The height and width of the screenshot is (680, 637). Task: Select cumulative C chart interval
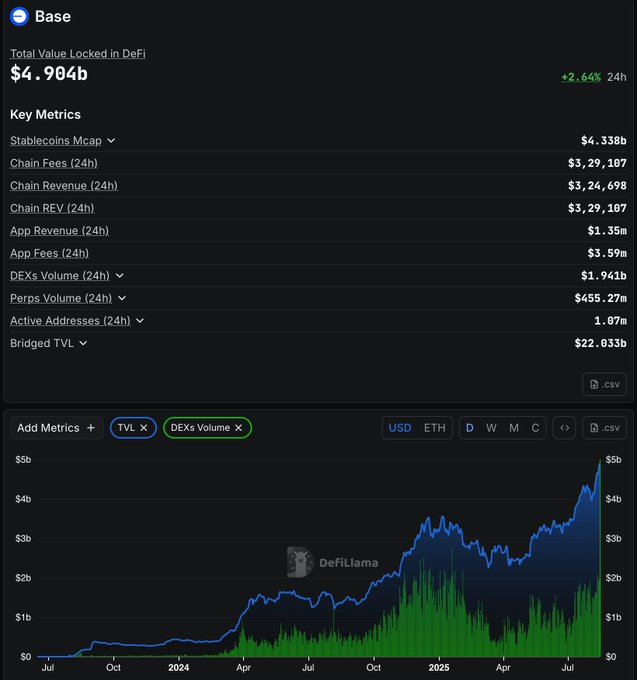click(x=536, y=428)
